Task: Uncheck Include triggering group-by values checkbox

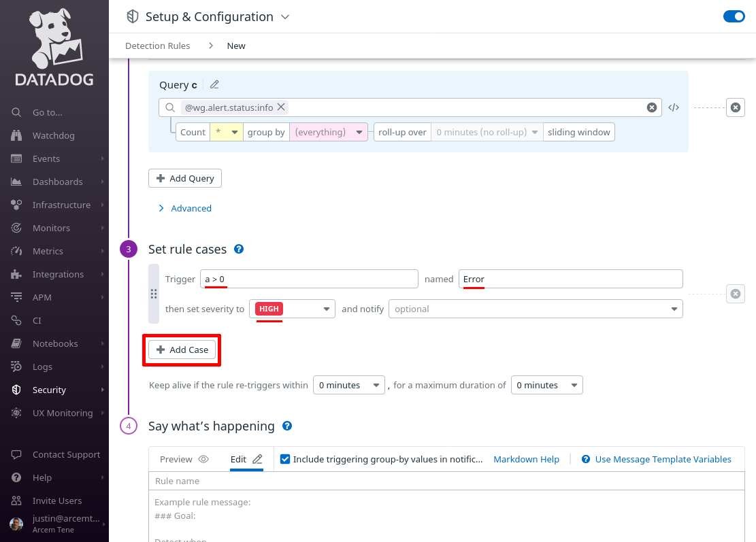Action: (x=285, y=459)
